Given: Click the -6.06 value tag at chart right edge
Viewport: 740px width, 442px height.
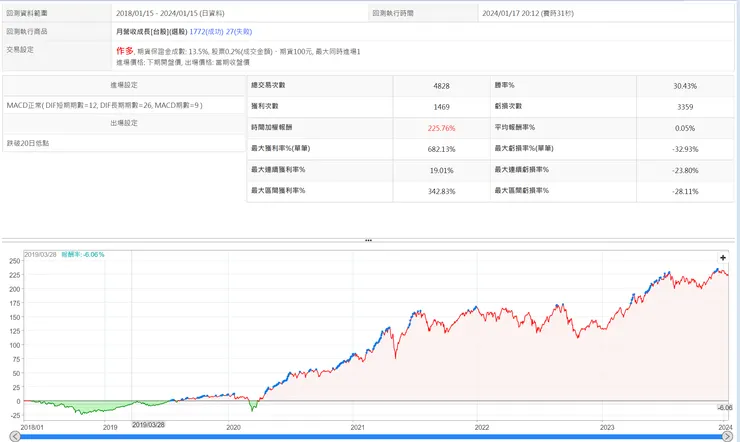Looking at the screenshot, I should click(725, 408).
